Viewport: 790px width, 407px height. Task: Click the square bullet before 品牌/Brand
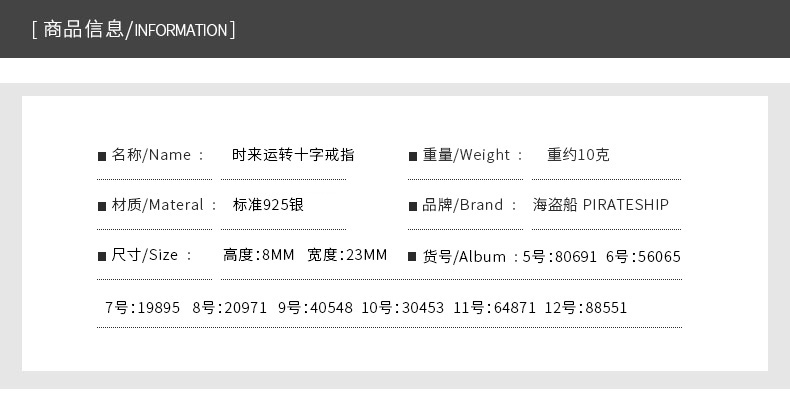tap(413, 206)
